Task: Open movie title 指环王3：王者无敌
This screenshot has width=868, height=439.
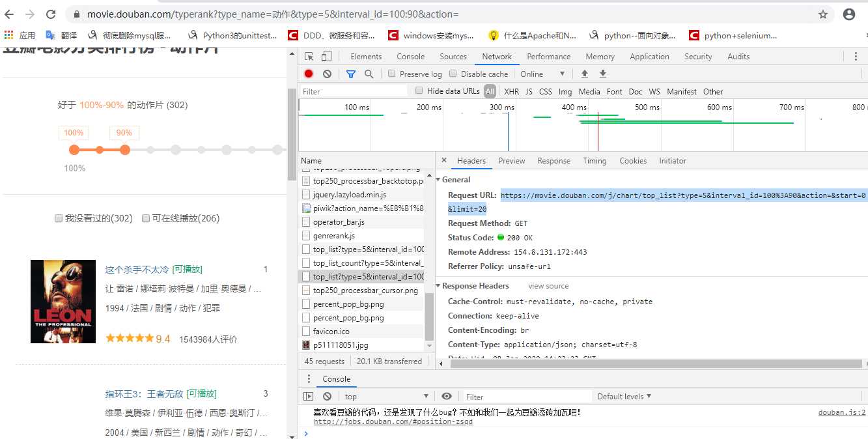Action: click(144, 393)
